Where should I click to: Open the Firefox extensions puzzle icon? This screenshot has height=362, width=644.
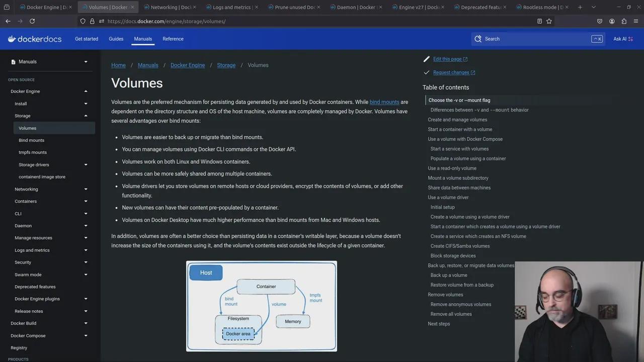coord(624,21)
